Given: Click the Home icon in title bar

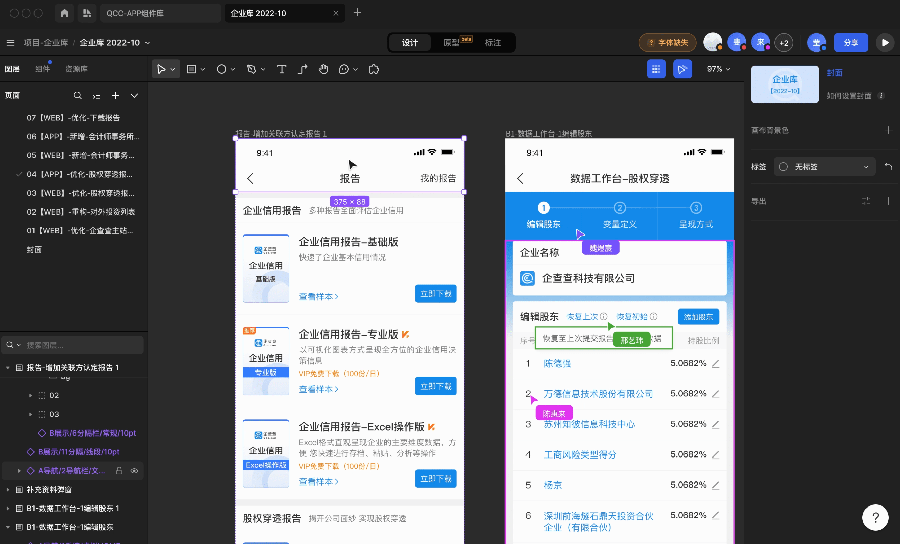Looking at the screenshot, I should [65, 13].
